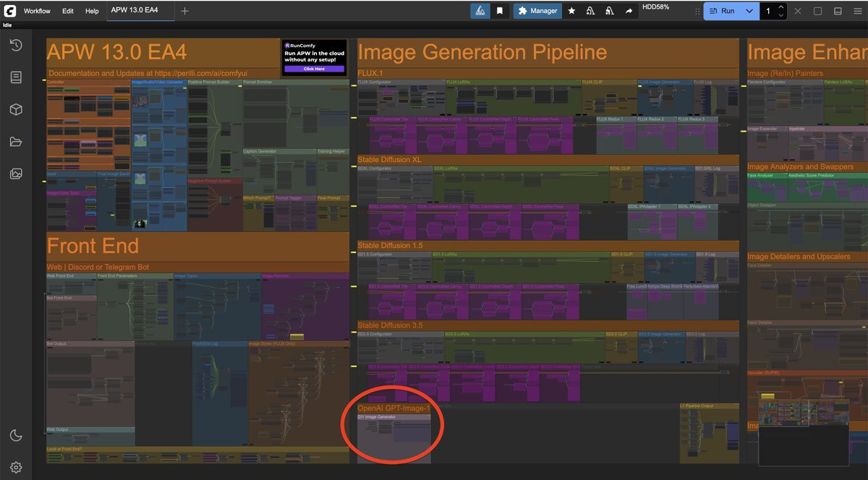
Task: Click the share arrow icon in toolbar
Action: pos(629,11)
